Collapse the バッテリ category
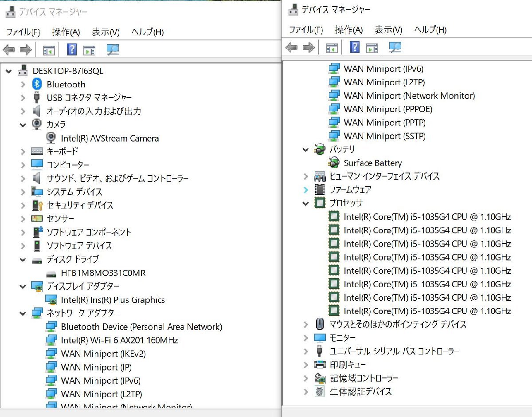This screenshot has height=417, width=532. tap(305, 149)
